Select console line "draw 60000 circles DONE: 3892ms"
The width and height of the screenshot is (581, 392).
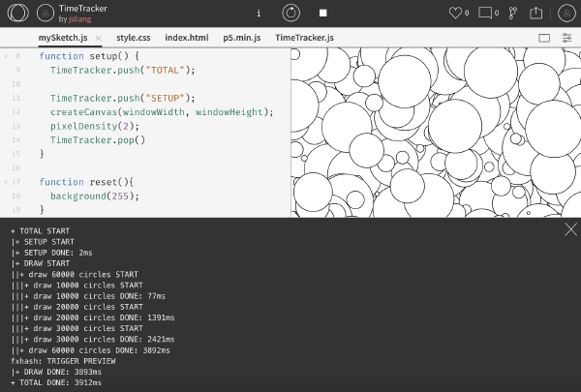90,350
